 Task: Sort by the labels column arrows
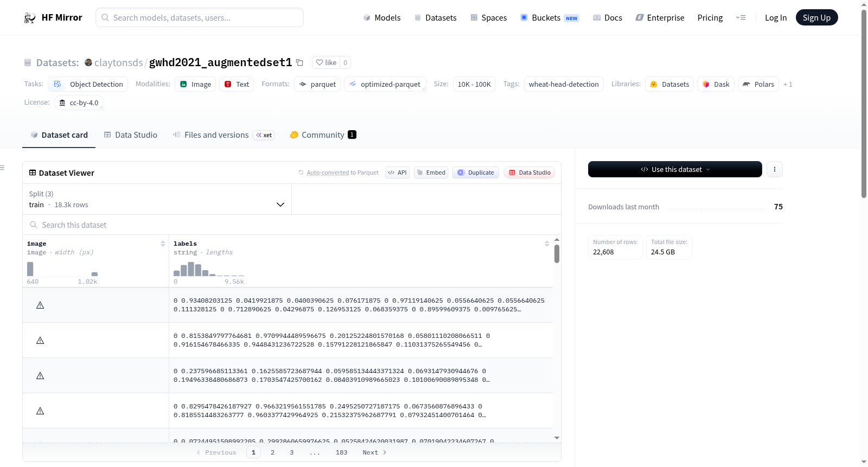tap(547, 244)
